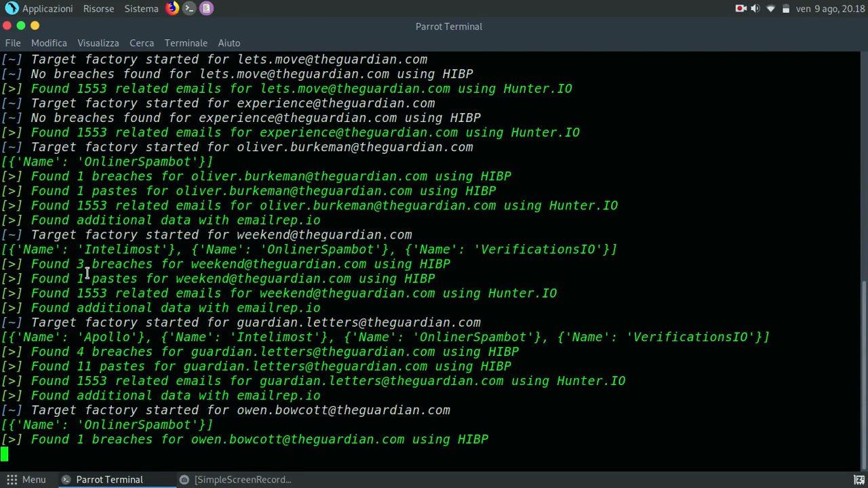Open the volume control tray icon

coord(755,8)
